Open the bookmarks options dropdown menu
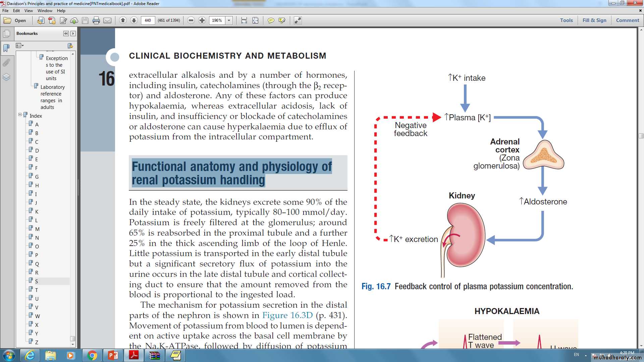The height and width of the screenshot is (362, 644). [20, 46]
